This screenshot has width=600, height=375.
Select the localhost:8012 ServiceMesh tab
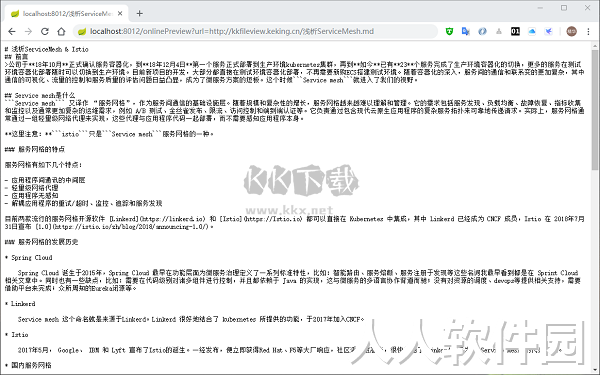point(67,14)
